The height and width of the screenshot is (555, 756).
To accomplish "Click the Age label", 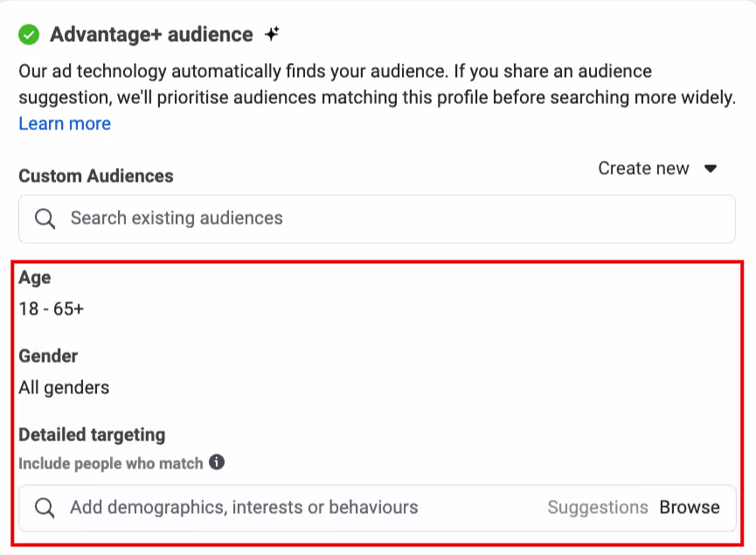I will pyautogui.click(x=35, y=278).
